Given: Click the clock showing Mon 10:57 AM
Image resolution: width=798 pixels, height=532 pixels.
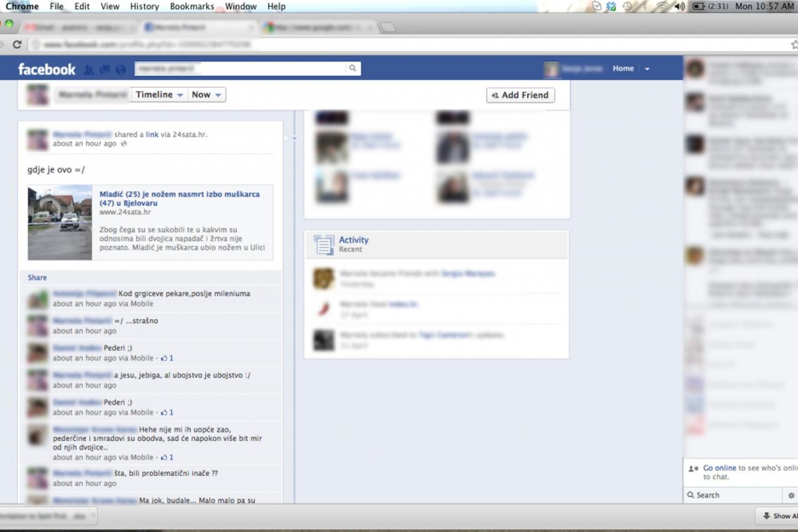Looking at the screenshot, I should pyautogui.click(x=764, y=6).
